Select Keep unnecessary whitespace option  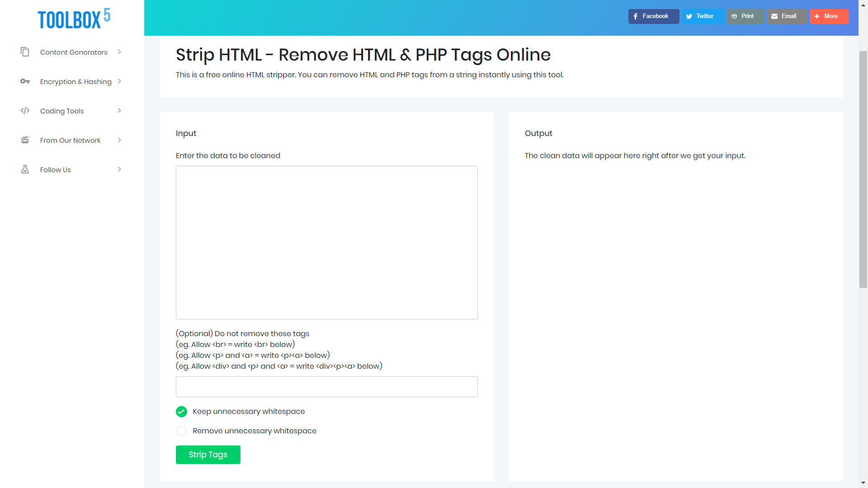click(181, 412)
